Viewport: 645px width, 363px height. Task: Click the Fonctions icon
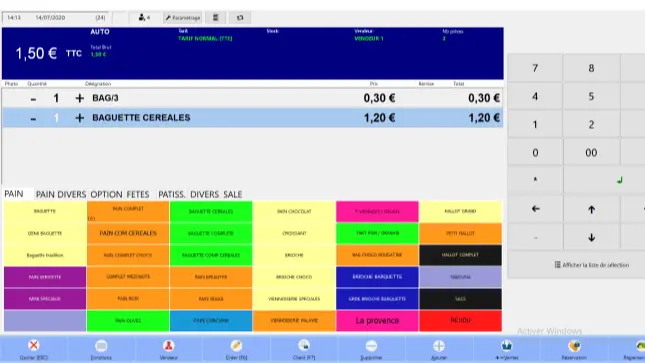[101, 345]
